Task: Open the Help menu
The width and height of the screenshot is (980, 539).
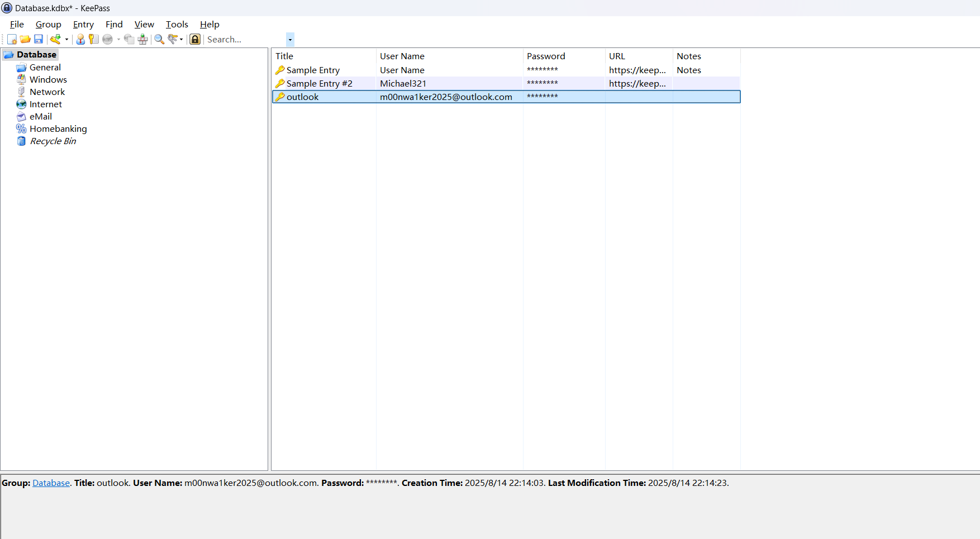Action: (210, 24)
